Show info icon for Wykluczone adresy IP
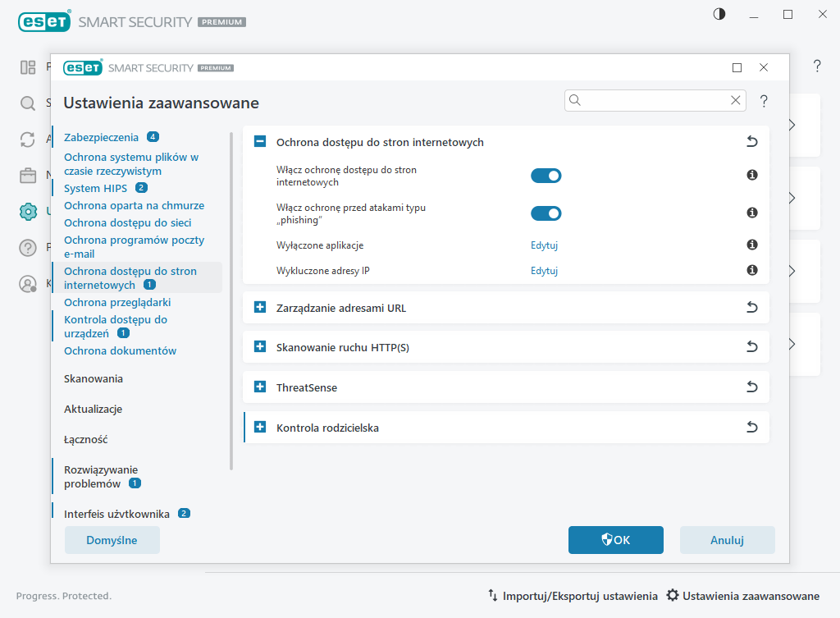 click(x=751, y=270)
